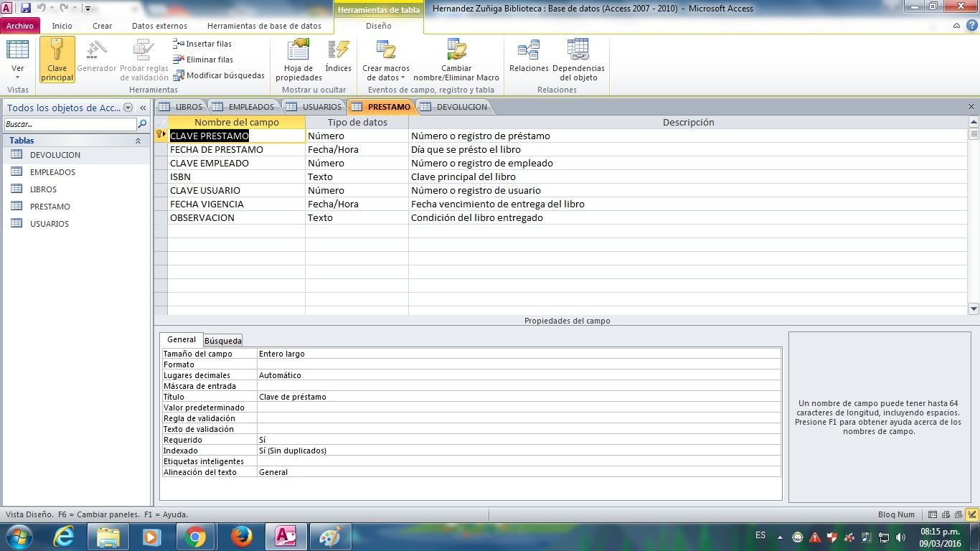This screenshot has height=551, width=980.
Task: Click the Buscar search field
Action: 70,124
